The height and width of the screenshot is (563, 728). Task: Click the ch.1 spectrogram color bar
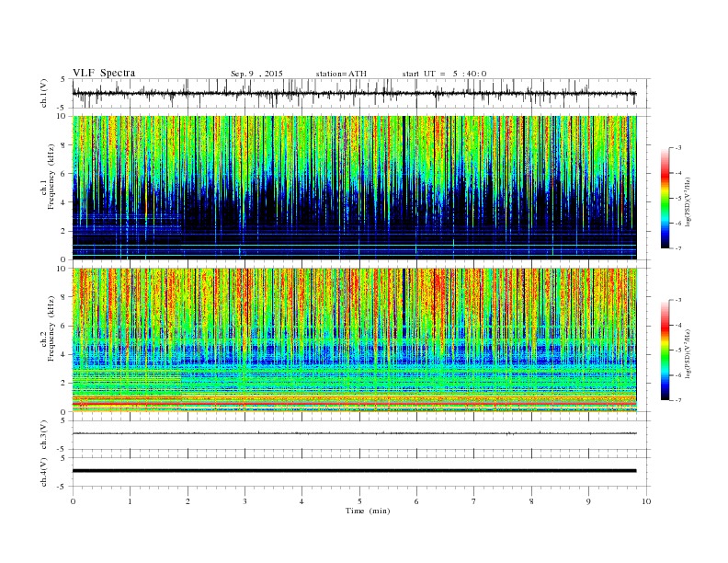(665, 198)
